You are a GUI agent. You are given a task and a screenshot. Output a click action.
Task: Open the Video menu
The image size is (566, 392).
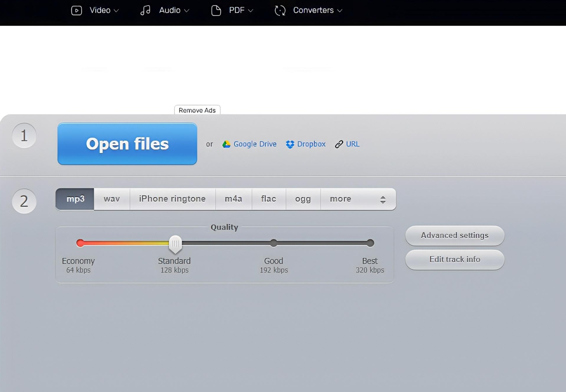pyautogui.click(x=100, y=11)
